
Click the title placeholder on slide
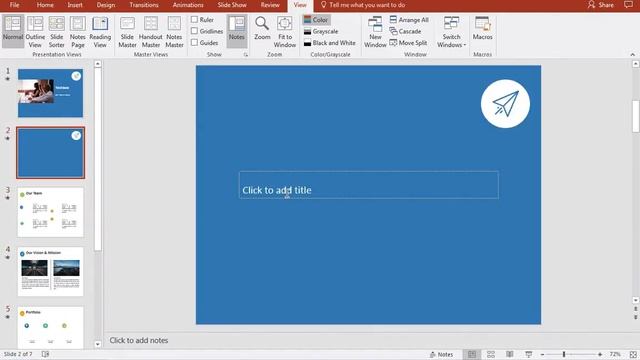[369, 185]
